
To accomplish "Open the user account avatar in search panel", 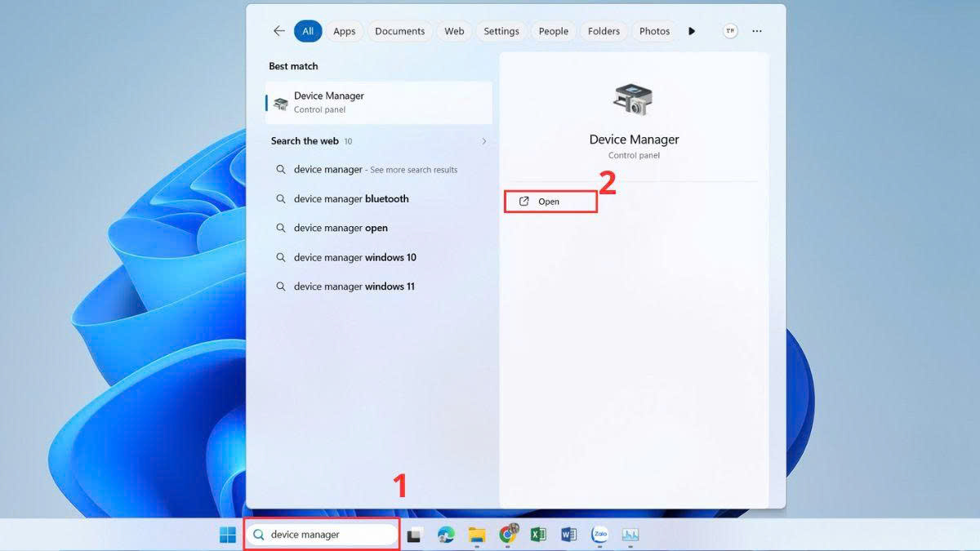I will [730, 31].
